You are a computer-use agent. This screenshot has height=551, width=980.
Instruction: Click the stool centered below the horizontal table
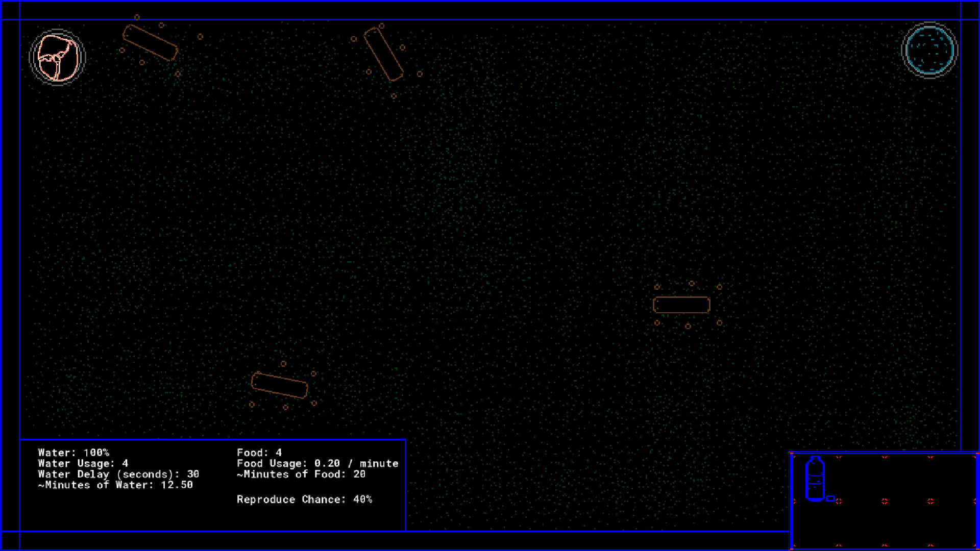688,327
